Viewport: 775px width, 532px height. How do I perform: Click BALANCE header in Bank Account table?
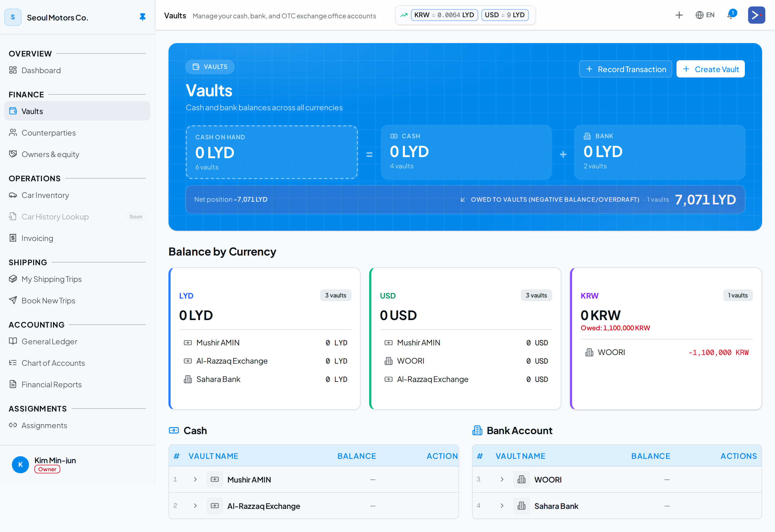(x=651, y=456)
